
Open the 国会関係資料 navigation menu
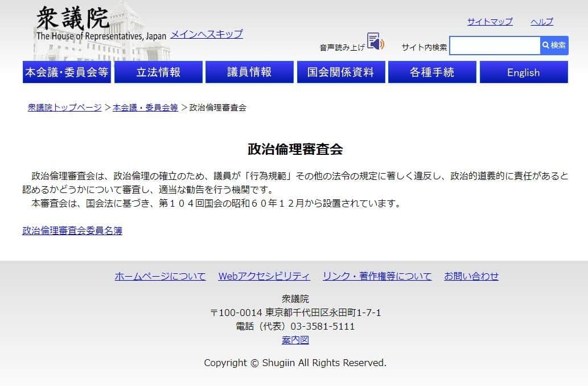pyautogui.click(x=340, y=72)
